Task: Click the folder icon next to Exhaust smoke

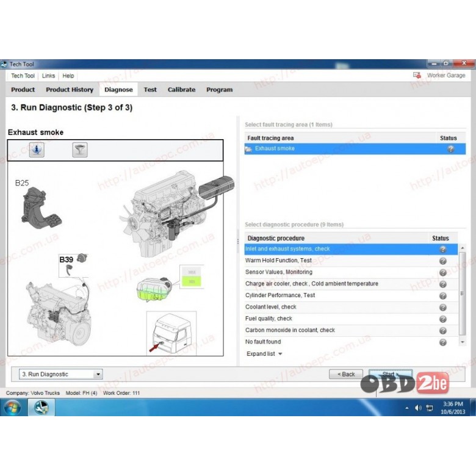Action: click(248, 149)
